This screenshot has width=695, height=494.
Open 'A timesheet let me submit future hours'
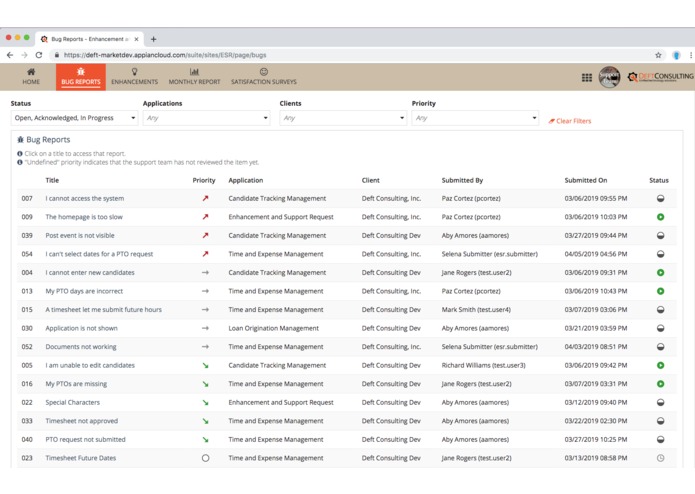[x=104, y=310]
